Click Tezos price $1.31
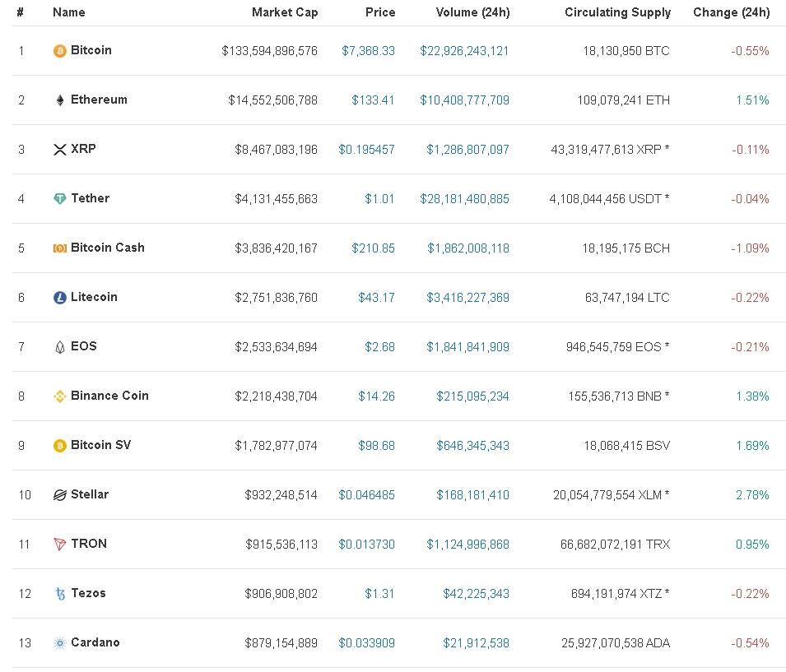Image resolution: width=786 pixels, height=672 pixels. click(x=379, y=594)
